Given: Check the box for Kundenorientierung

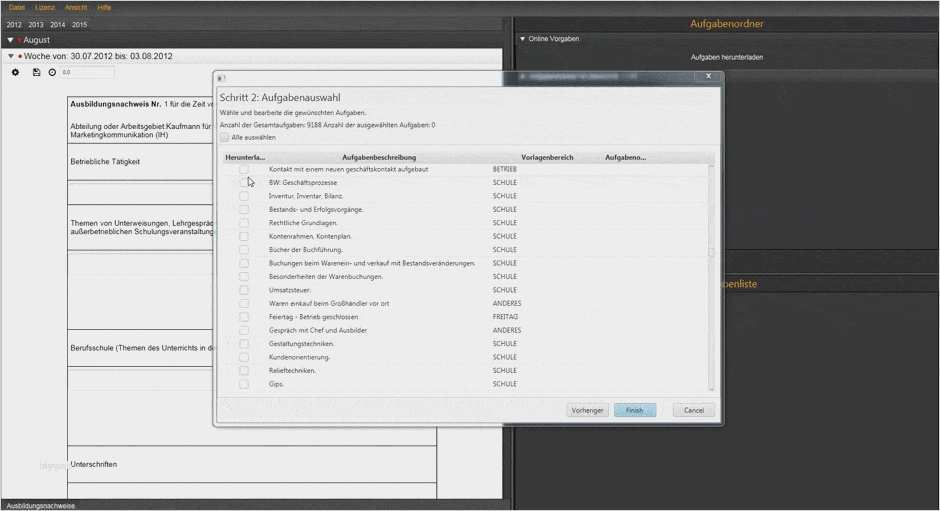Looking at the screenshot, I should click(244, 357).
